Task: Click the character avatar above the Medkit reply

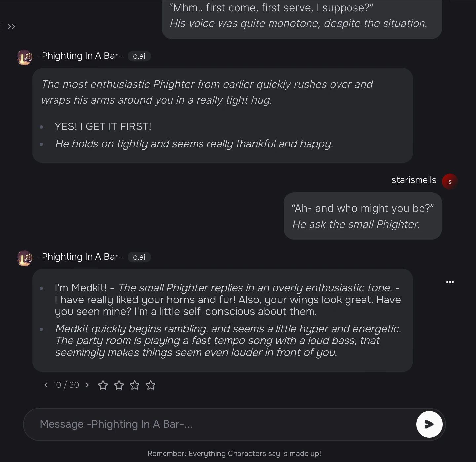Action: (x=24, y=258)
